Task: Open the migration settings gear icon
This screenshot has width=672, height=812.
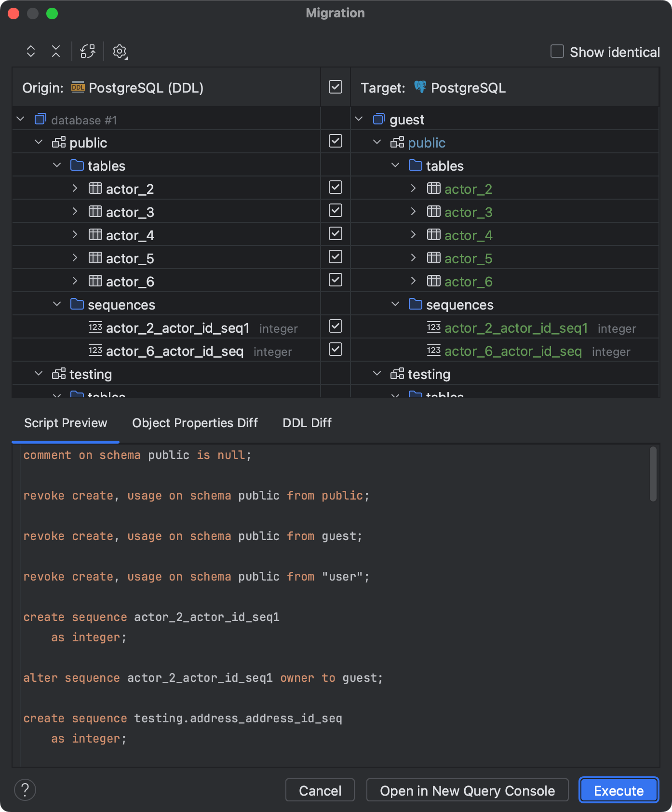Action: point(120,52)
